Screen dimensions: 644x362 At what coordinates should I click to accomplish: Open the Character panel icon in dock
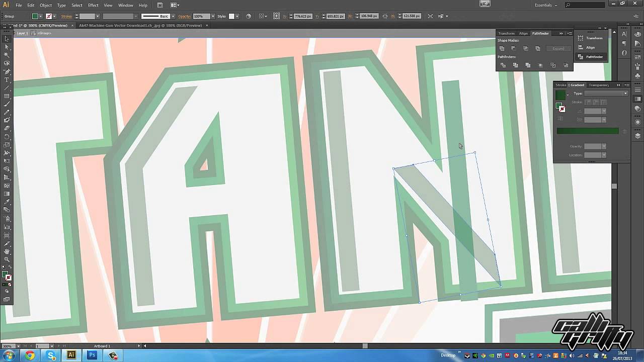(x=624, y=34)
